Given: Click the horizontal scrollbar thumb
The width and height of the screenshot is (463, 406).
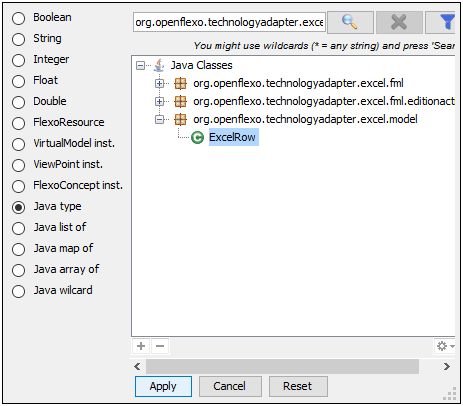Looking at the screenshot, I should coord(282,367).
